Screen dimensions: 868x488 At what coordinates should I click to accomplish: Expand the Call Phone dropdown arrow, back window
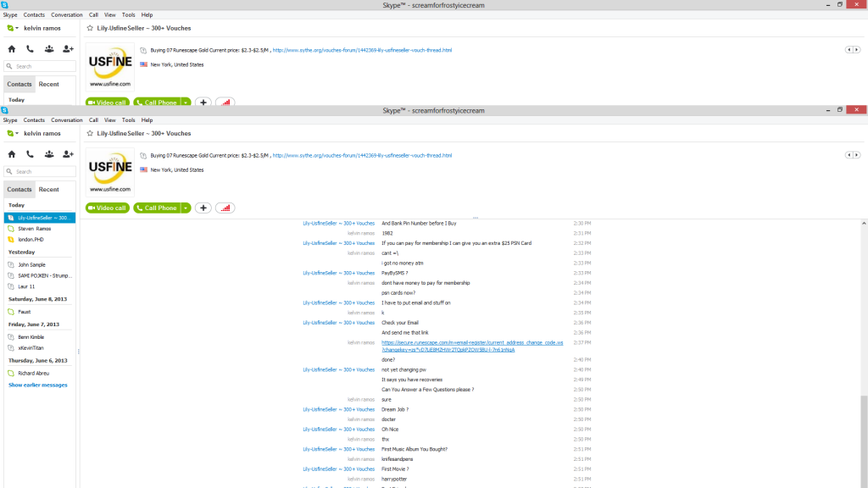tap(186, 103)
